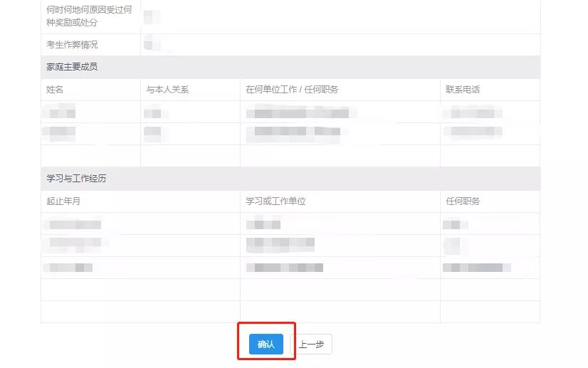The height and width of the screenshot is (368, 588).
Task: Click first family member's blurred name cell
Action: (x=60, y=112)
